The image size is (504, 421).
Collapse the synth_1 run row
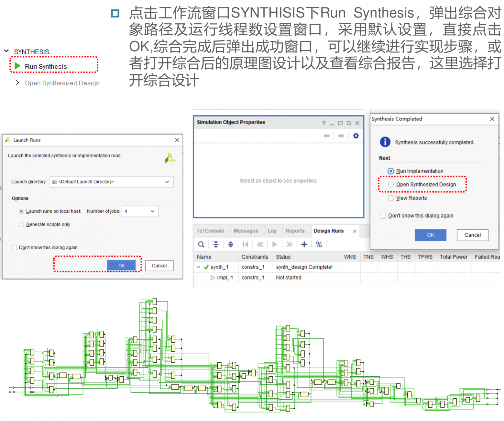pyautogui.click(x=198, y=267)
